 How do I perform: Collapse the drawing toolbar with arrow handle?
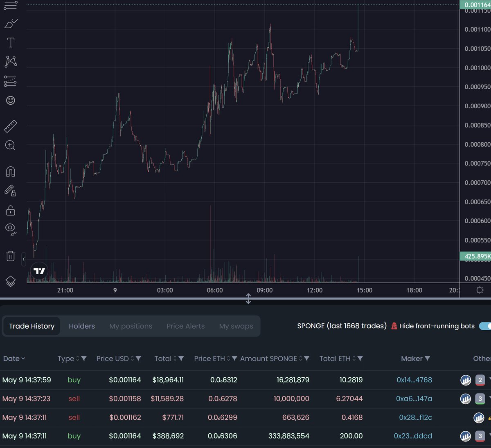(24, 259)
